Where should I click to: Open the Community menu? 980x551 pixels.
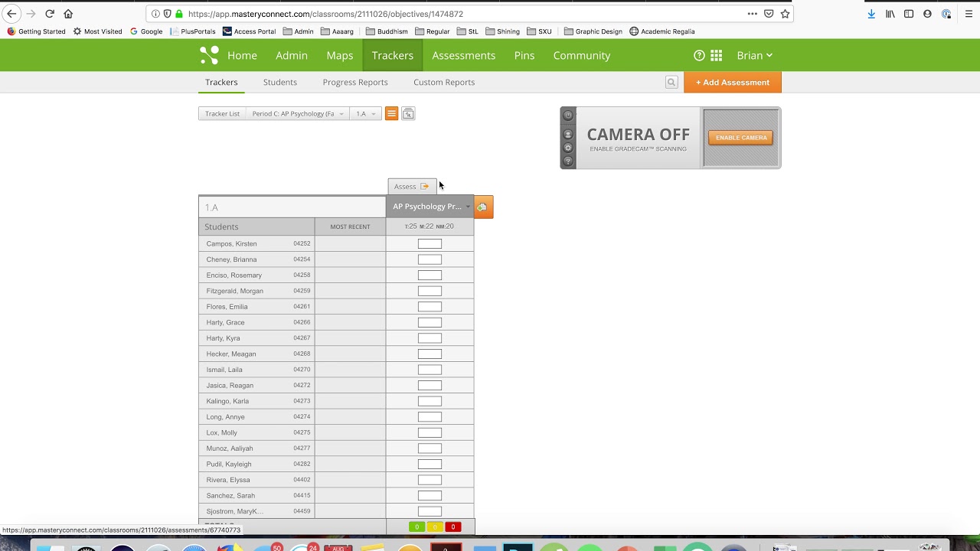582,55
